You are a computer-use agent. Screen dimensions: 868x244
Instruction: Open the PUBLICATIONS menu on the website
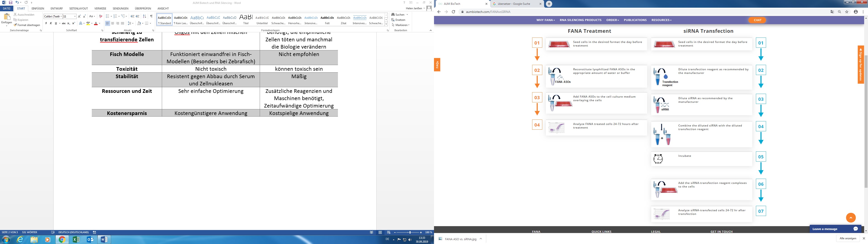click(x=635, y=20)
